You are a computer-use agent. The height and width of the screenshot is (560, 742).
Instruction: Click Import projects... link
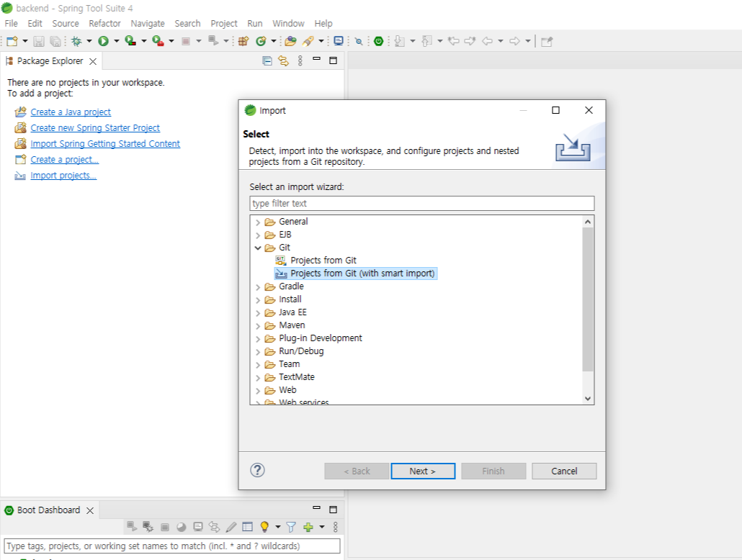pyautogui.click(x=63, y=176)
